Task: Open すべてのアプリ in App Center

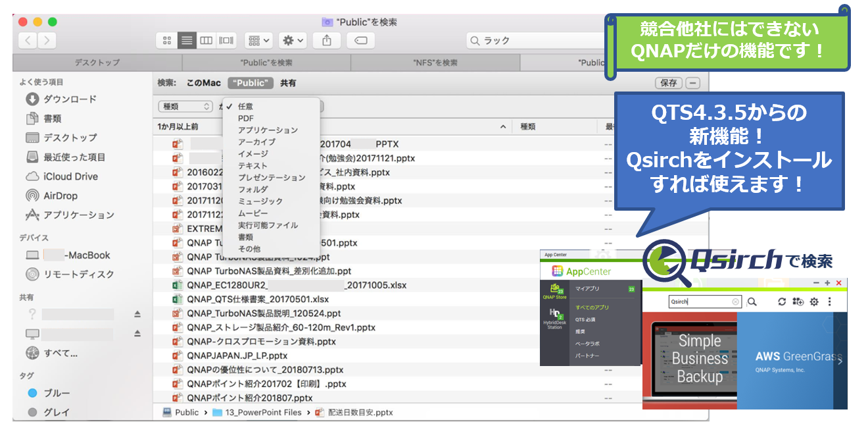Action: 592,307
